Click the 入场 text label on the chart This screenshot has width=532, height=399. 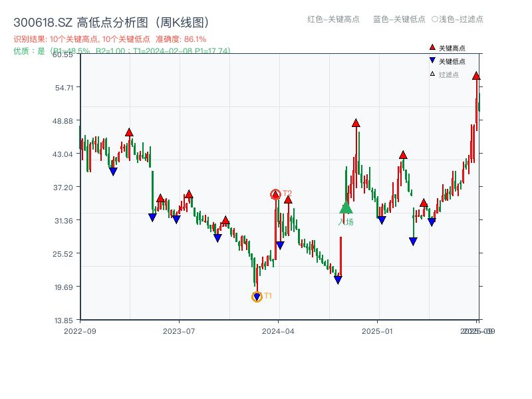point(345,223)
